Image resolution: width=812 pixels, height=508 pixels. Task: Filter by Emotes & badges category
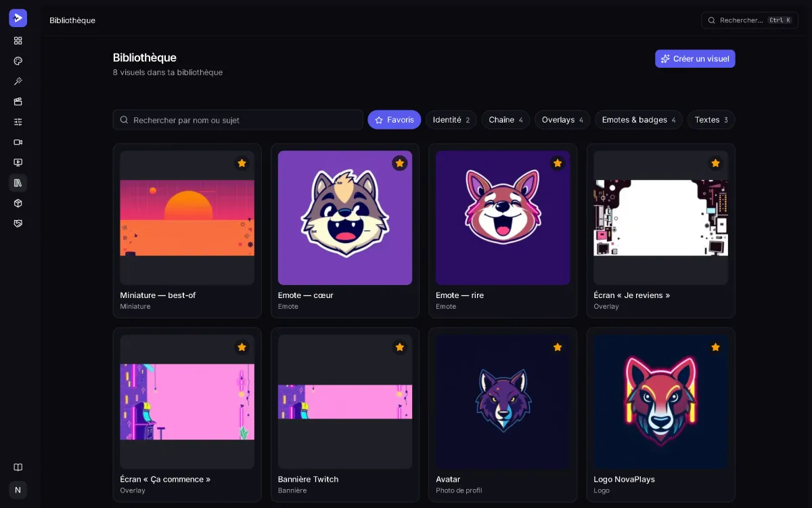coord(639,120)
